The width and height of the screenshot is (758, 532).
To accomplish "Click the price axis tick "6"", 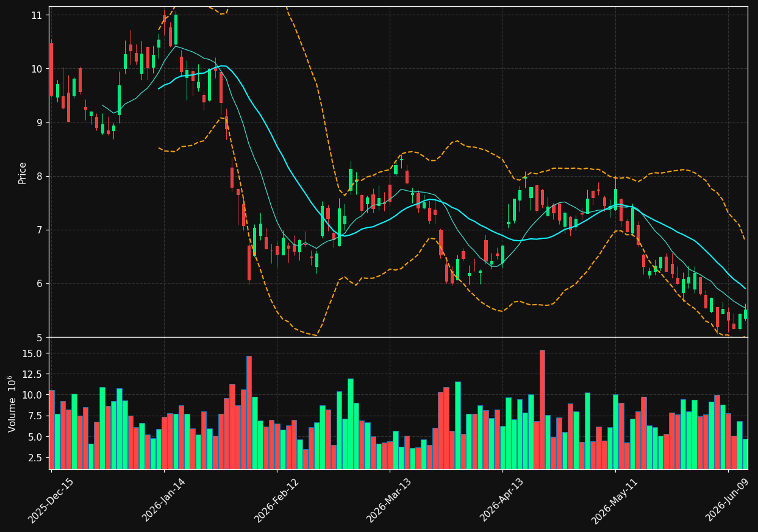I will pos(40,283).
